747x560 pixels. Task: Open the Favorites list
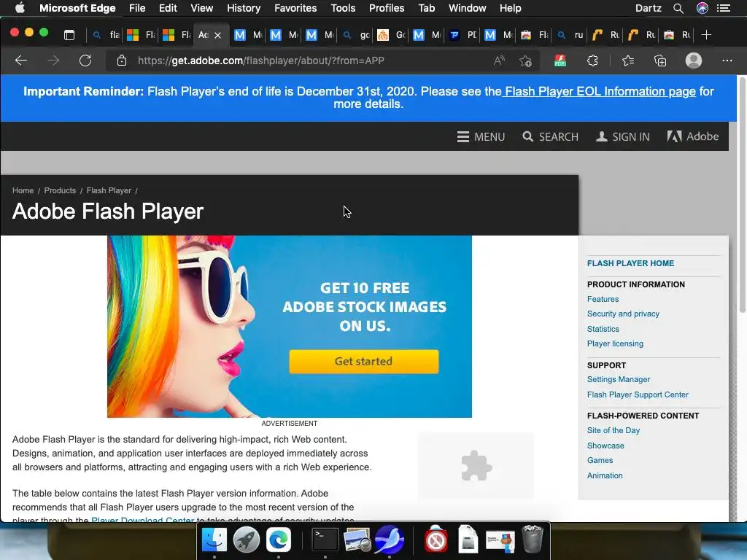[x=628, y=61]
